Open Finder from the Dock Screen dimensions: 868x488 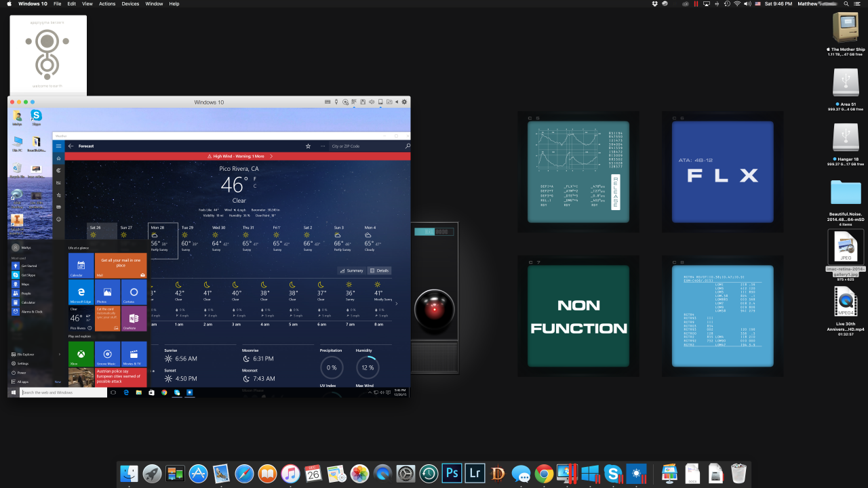(x=129, y=473)
